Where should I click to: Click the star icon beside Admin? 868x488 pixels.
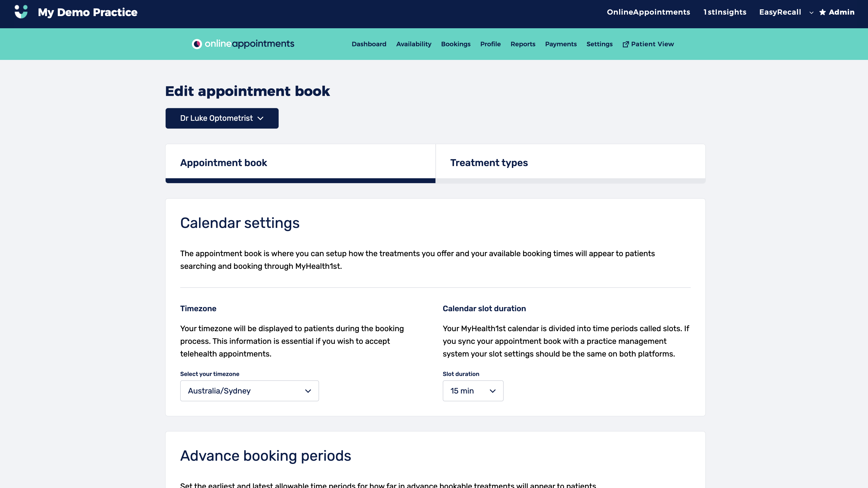coord(822,12)
